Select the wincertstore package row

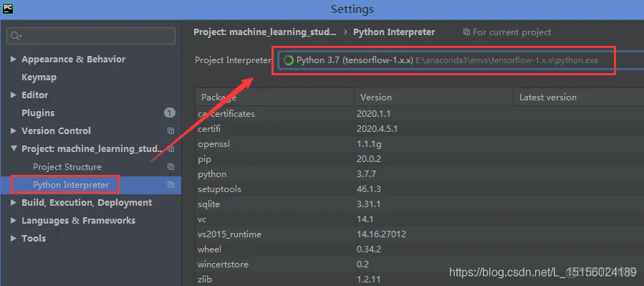tap(419, 264)
